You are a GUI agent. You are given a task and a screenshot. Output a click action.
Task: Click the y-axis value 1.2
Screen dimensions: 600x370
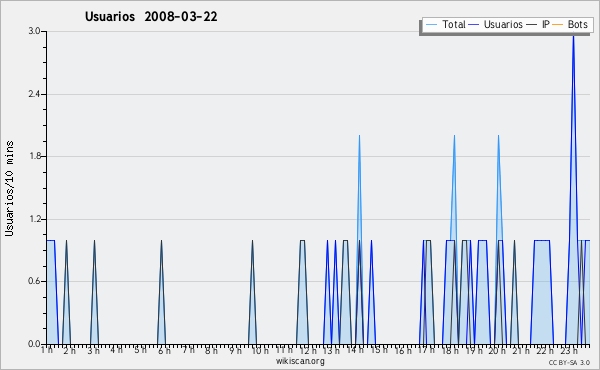click(34, 219)
